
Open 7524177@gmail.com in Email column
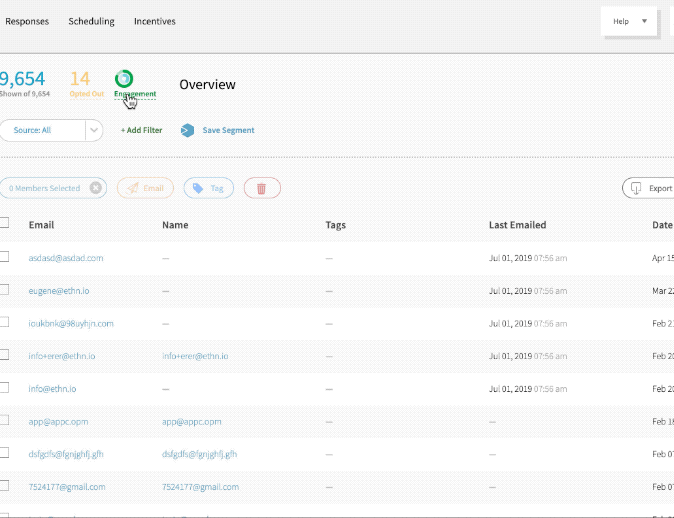pyautogui.click(x=67, y=487)
